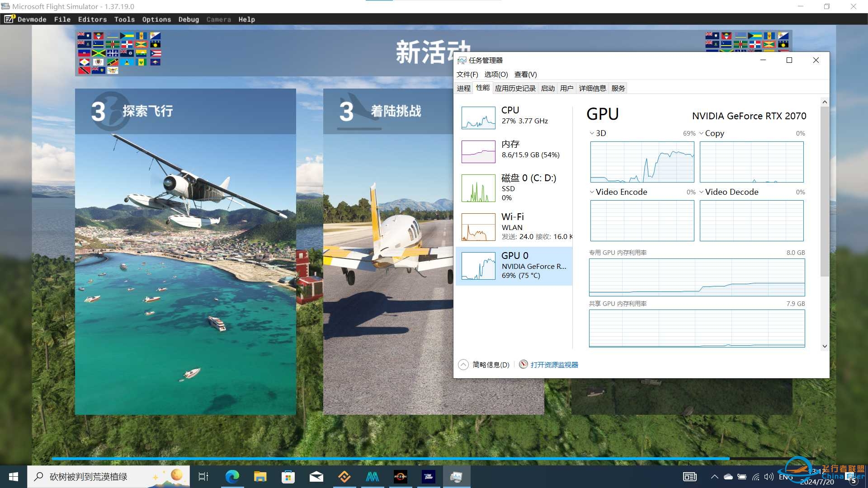Click the Devmode pencil icon
868x488 pixels.
9,19
